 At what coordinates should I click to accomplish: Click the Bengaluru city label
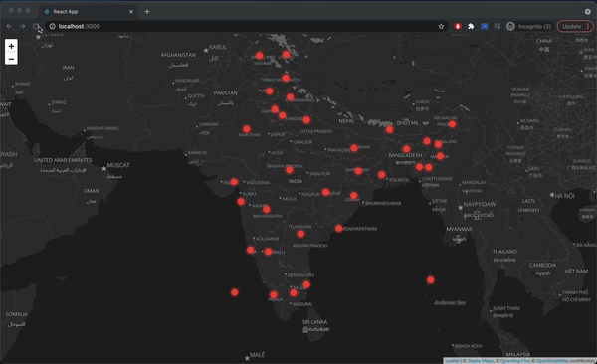300,274
